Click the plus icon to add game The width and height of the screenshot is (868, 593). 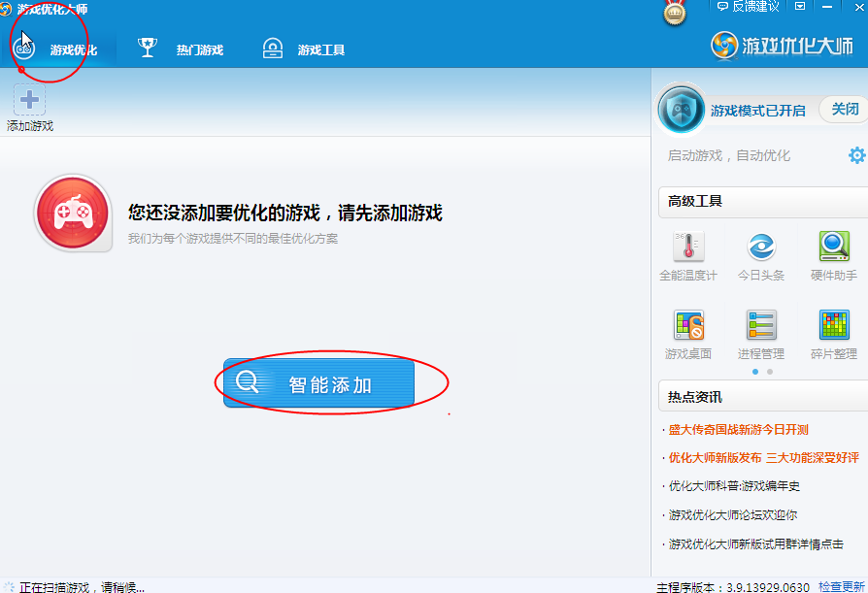point(29,100)
